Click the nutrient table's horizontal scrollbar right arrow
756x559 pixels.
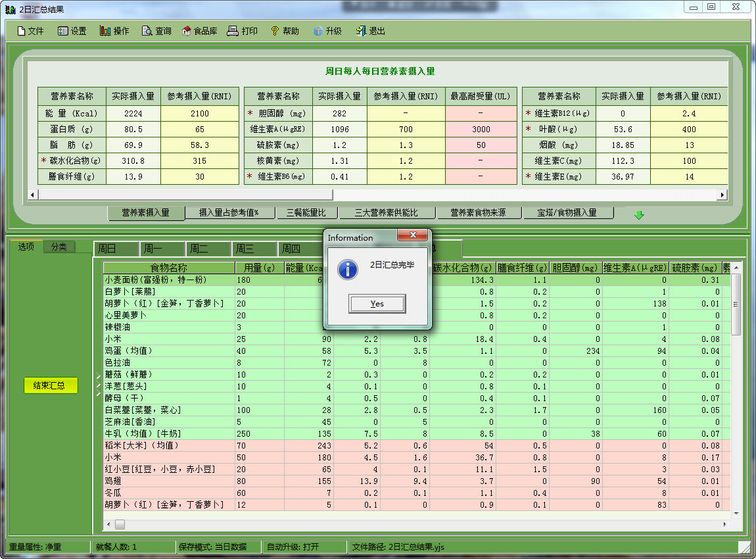(x=722, y=195)
